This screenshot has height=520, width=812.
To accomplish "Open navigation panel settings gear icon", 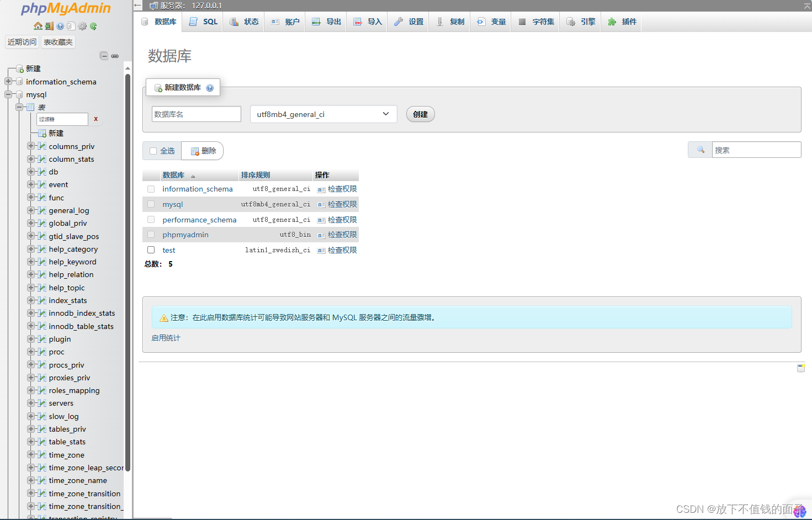I will click(82, 26).
